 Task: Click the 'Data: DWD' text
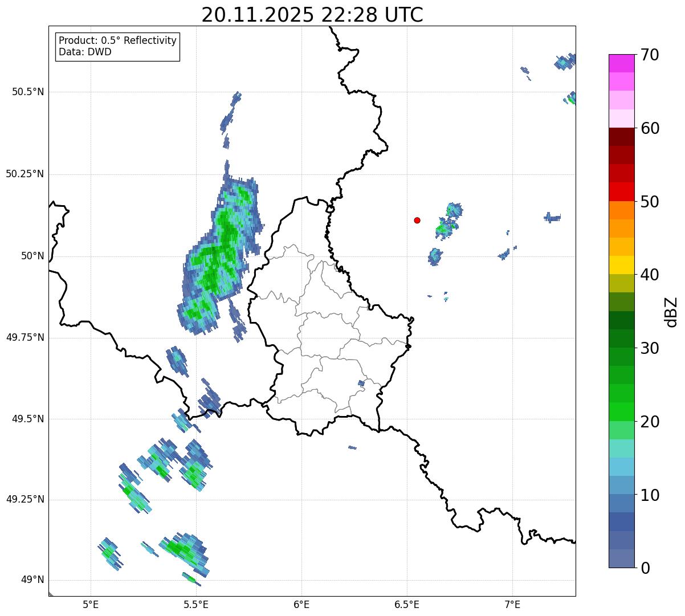(x=85, y=52)
